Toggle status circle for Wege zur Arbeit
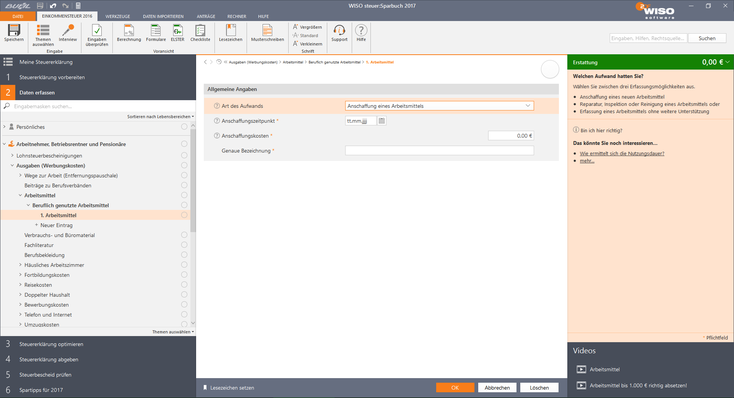The width and height of the screenshot is (734, 398). [184, 176]
